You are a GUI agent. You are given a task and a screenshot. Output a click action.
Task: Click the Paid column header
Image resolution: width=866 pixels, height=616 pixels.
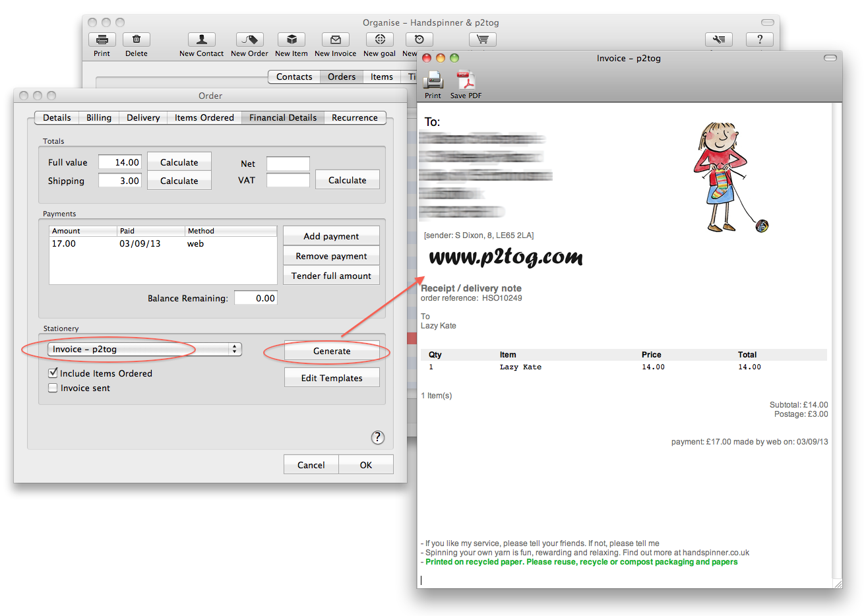(x=152, y=231)
